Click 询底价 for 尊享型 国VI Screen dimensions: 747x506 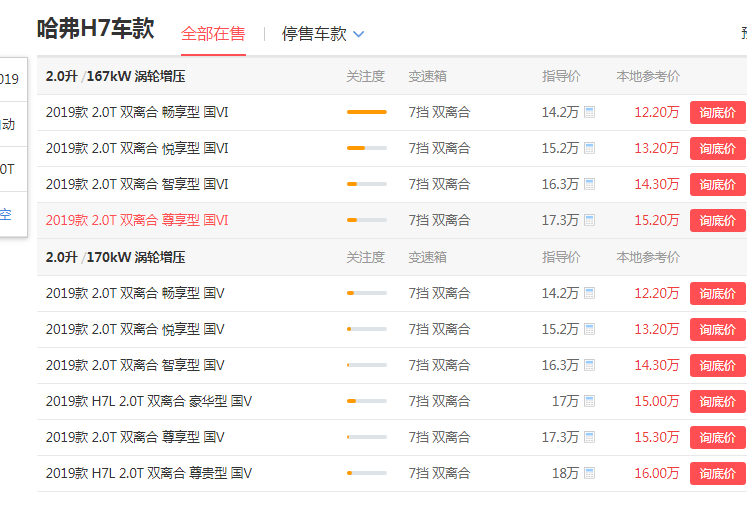pyautogui.click(x=717, y=221)
